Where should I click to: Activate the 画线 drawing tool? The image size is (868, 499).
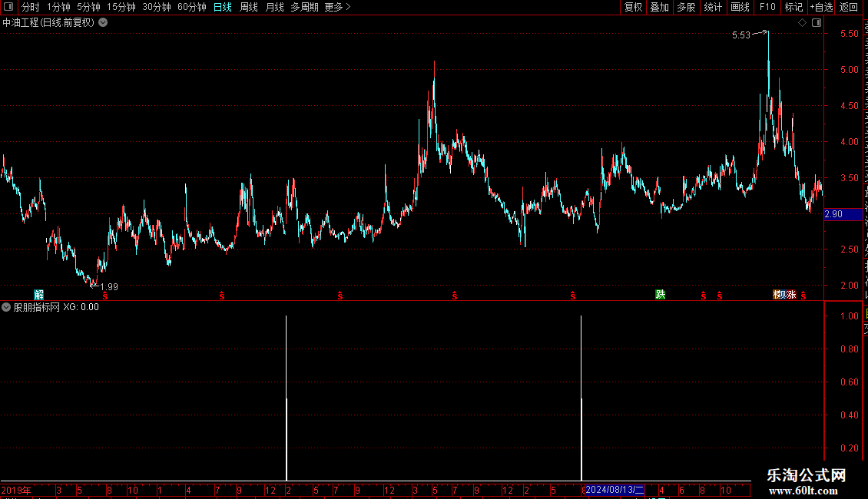[x=740, y=7]
